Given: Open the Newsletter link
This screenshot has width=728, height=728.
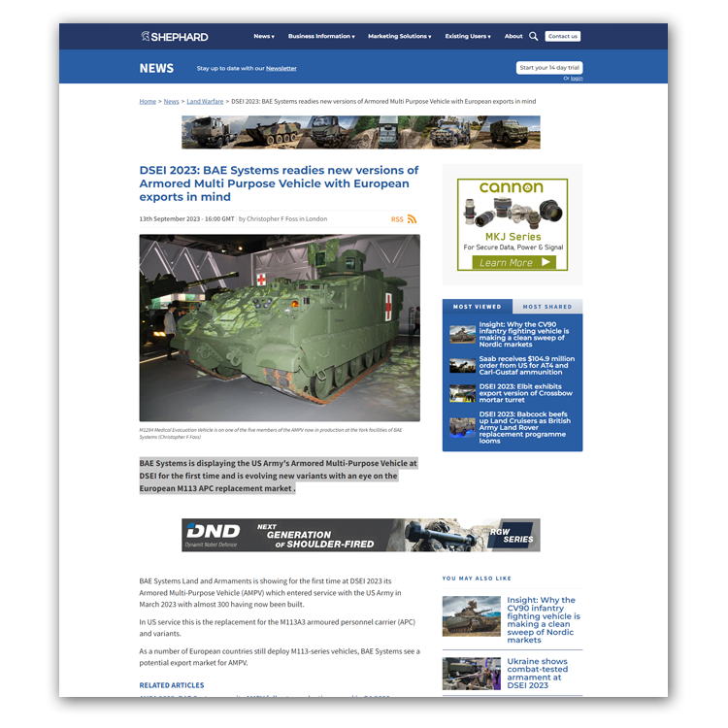Looking at the screenshot, I should click(x=281, y=68).
